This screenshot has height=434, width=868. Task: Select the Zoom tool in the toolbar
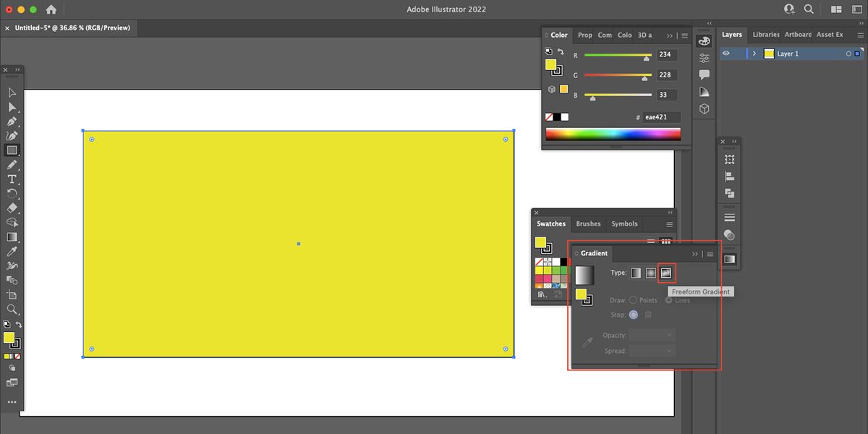pos(12,310)
